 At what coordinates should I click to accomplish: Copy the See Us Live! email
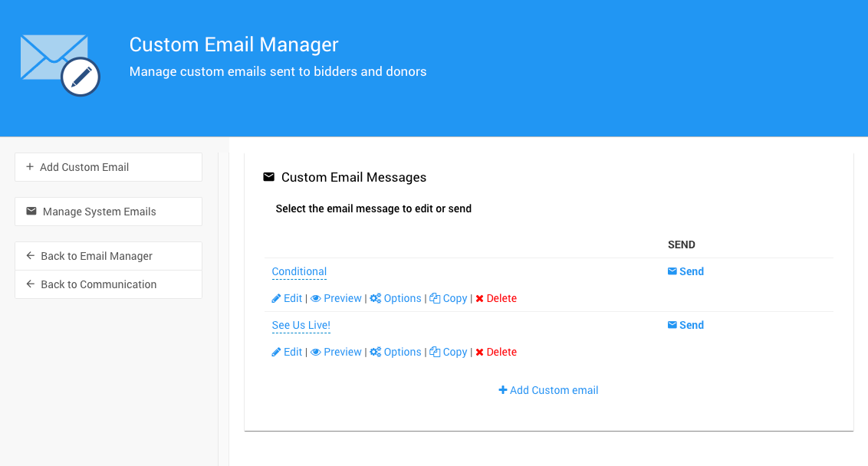click(454, 352)
